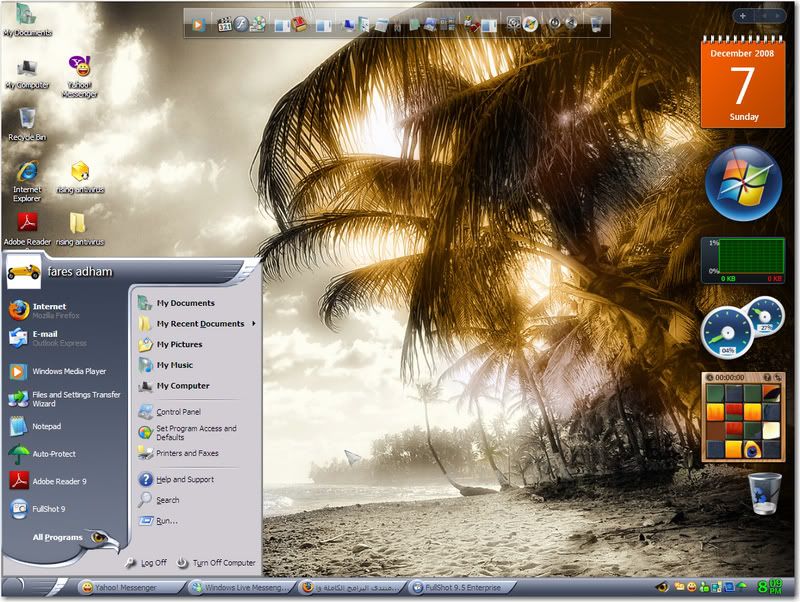800x602 pixels.
Task: Expand the All Programs list
Action: pos(58,538)
